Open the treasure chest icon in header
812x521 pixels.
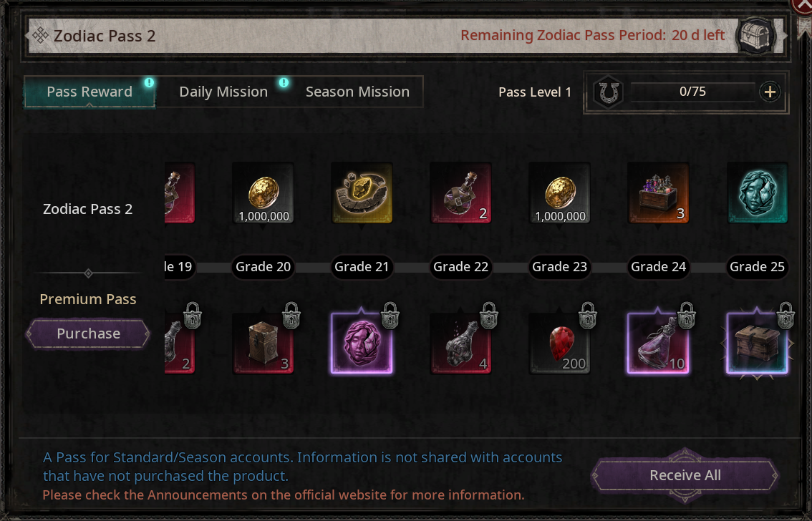click(x=756, y=36)
